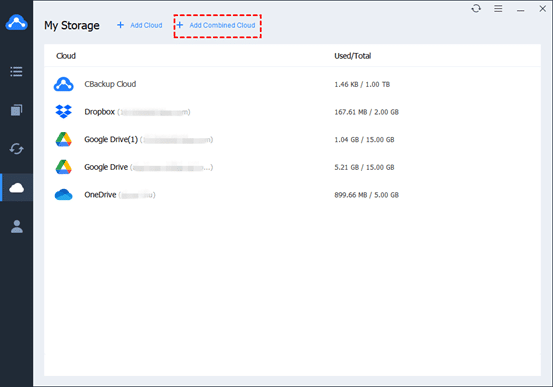Select the Dropbox row name
Image resolution: width=553 pixels, height=387 pixels.
coord(99,112)
